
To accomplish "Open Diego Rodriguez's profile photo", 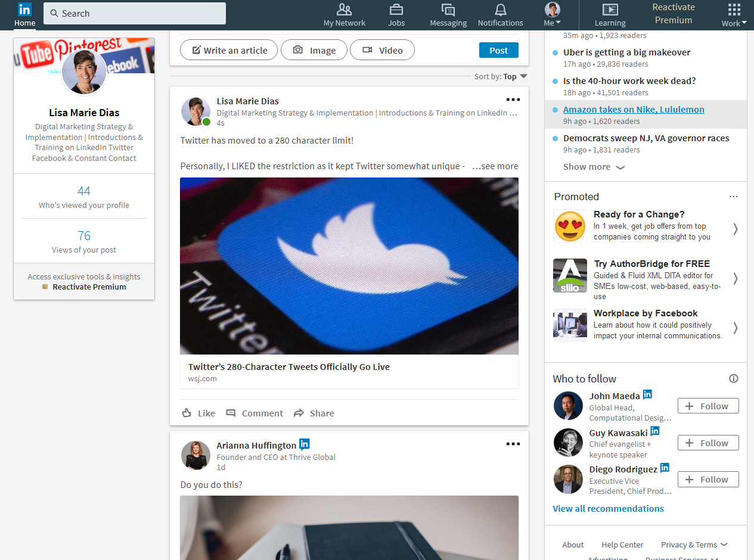I will [568, 480].
